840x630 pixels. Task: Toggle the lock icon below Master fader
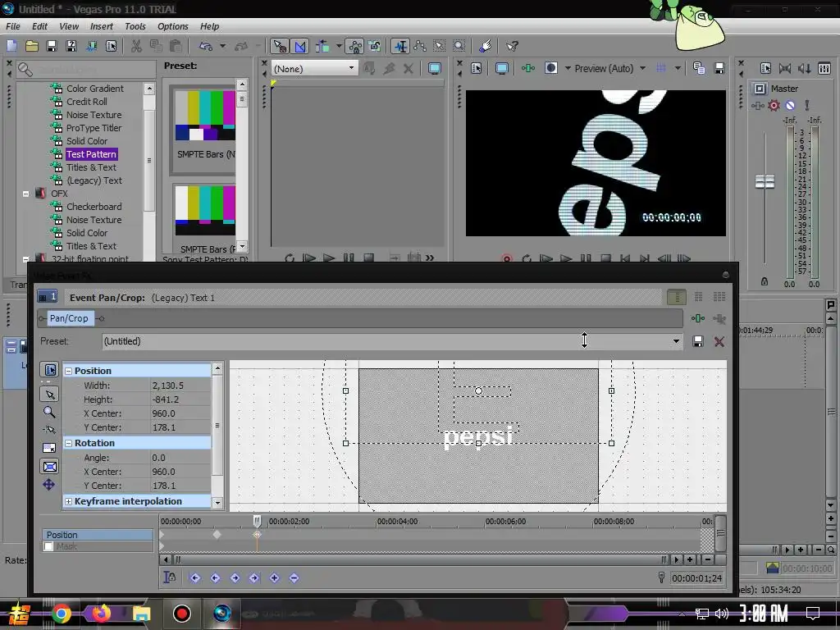click(764, 281)
